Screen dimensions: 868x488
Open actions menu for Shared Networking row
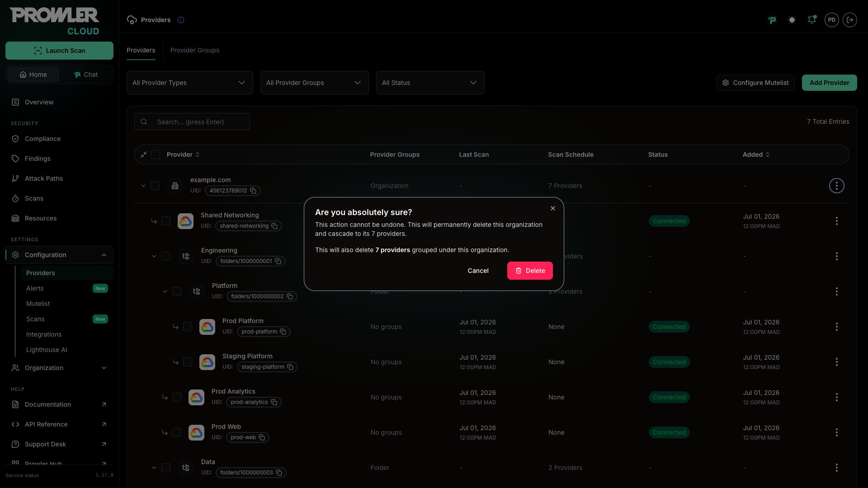coord(837,221)
